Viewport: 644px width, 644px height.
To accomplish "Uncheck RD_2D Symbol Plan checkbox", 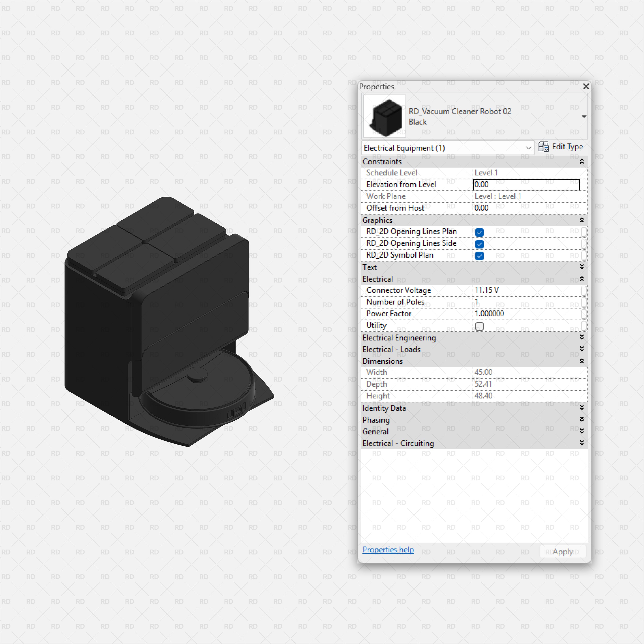I will pyautogui.click(x=479, y=256).
